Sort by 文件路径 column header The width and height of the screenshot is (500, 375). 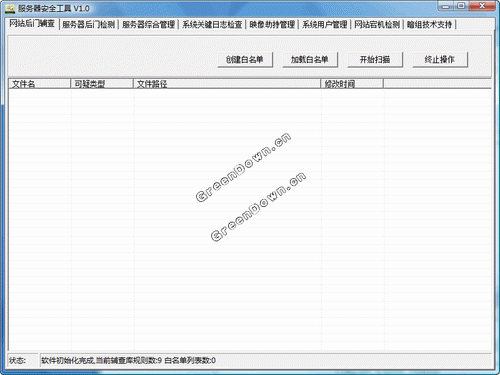(227, 84)
